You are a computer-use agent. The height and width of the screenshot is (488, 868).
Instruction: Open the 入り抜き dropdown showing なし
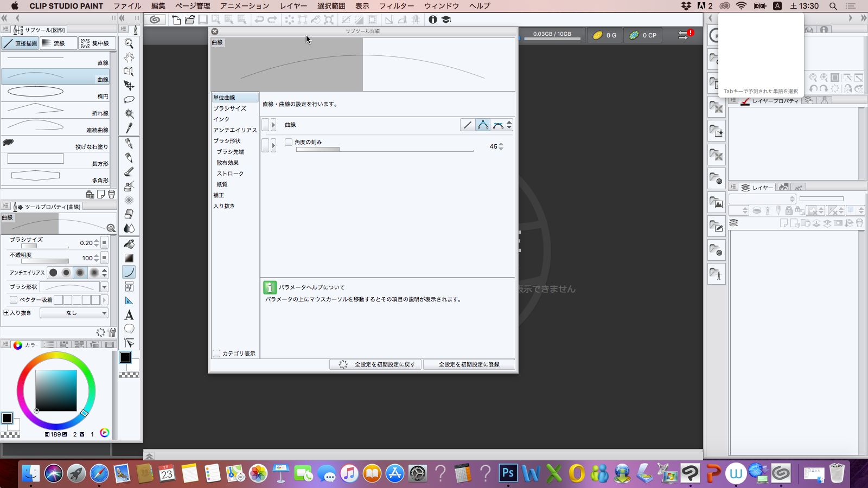click(x=74, y=313)
